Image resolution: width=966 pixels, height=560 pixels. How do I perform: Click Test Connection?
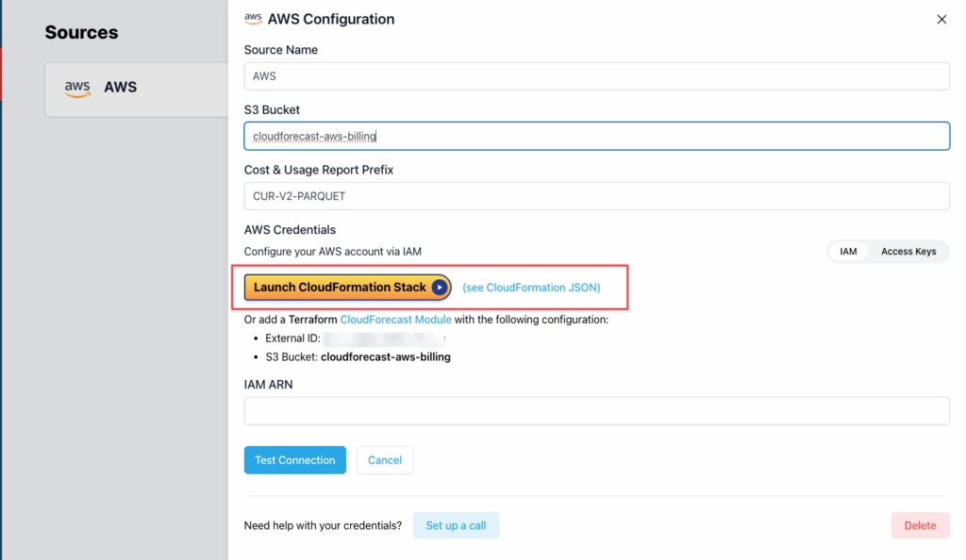click(x=295, y=460)
